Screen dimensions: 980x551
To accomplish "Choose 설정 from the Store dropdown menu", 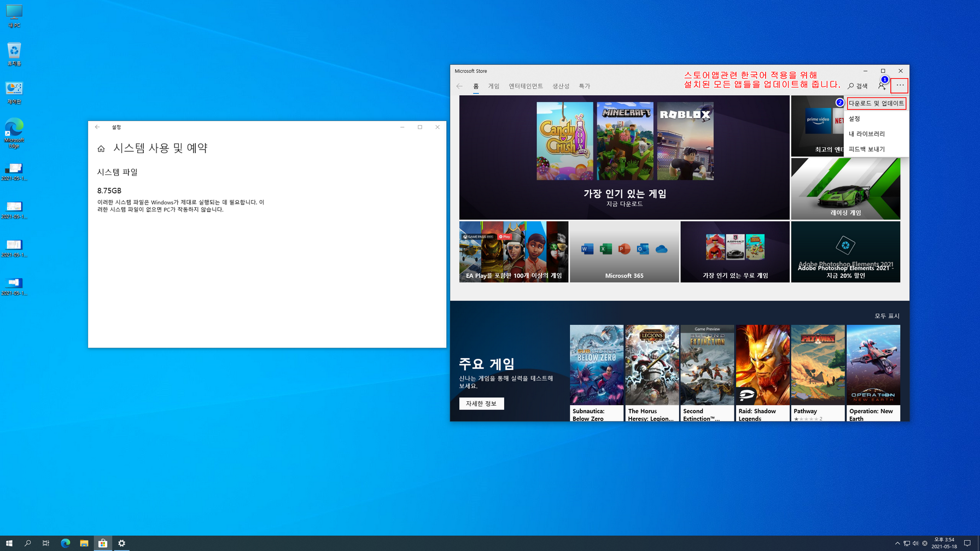I will (876, 119).
